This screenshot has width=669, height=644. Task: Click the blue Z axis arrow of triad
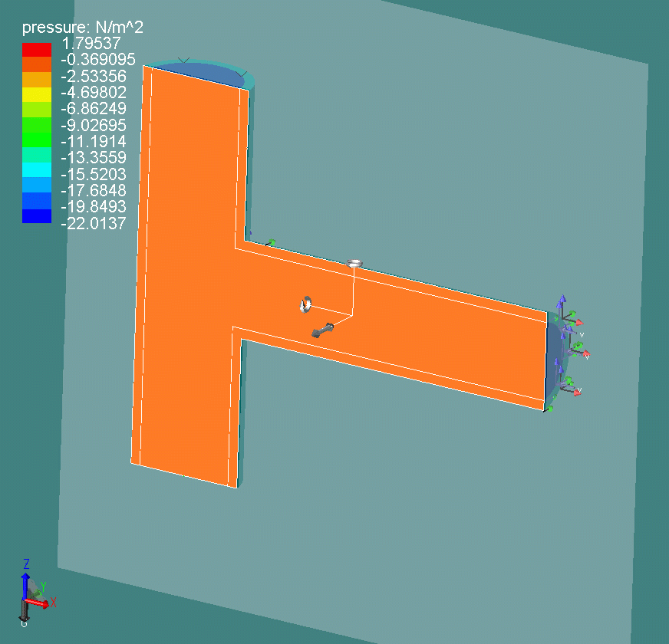[25, 579]
